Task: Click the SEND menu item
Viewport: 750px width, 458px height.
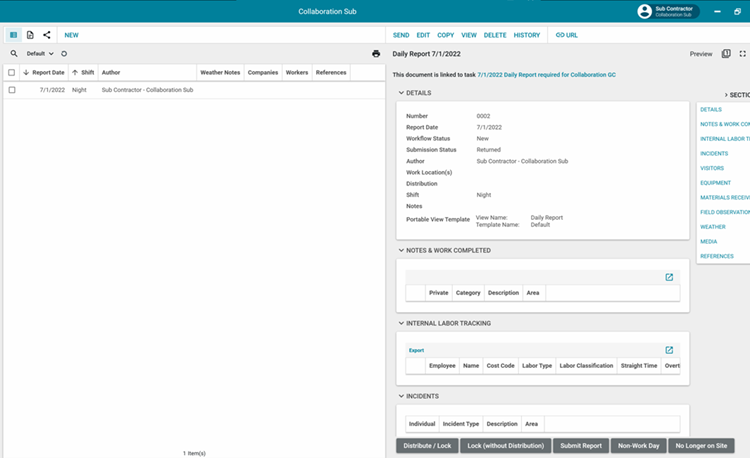Action: [401, 35]
